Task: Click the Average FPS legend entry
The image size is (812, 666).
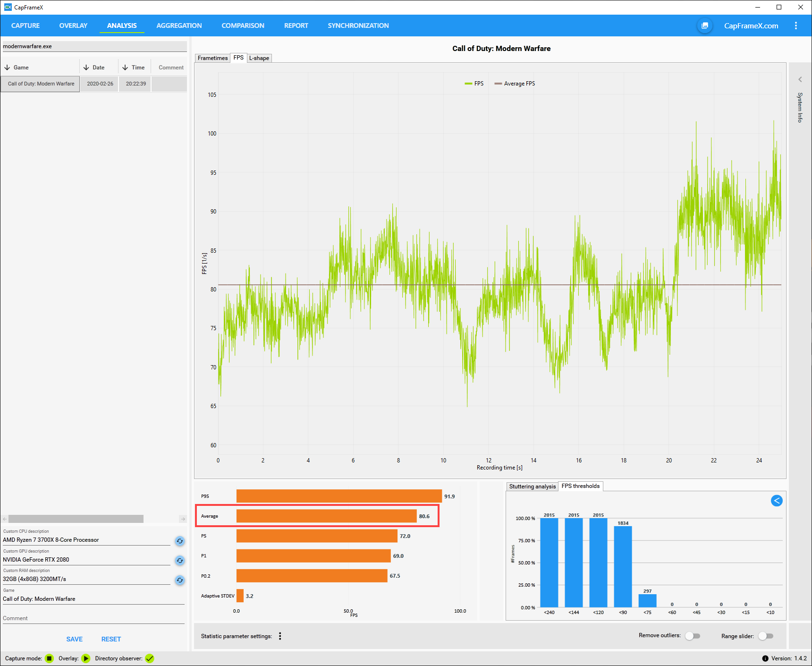Action: point(515,84)
